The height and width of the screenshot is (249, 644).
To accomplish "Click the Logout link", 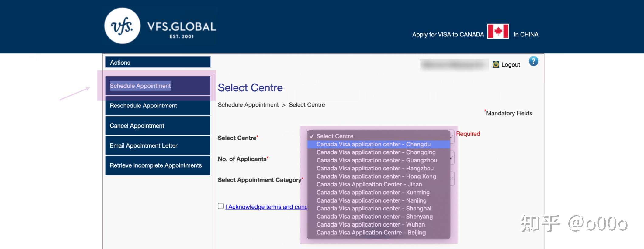I will coord(511,65).
